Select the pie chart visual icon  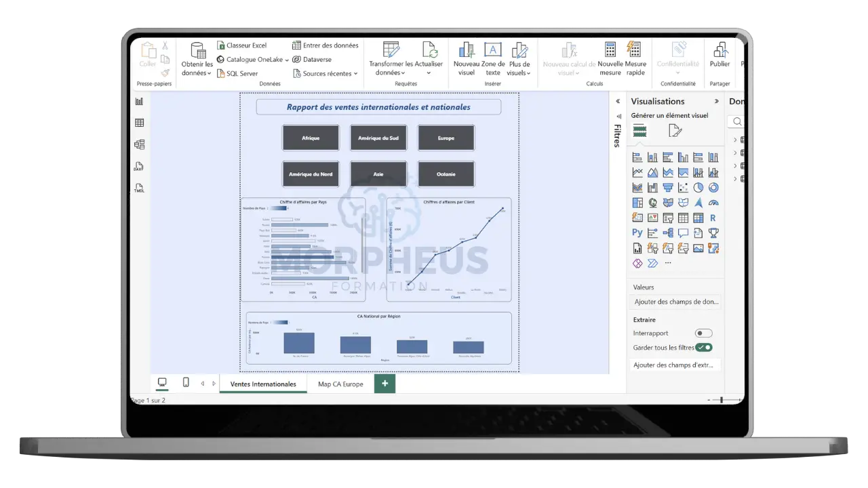[698, 187]
